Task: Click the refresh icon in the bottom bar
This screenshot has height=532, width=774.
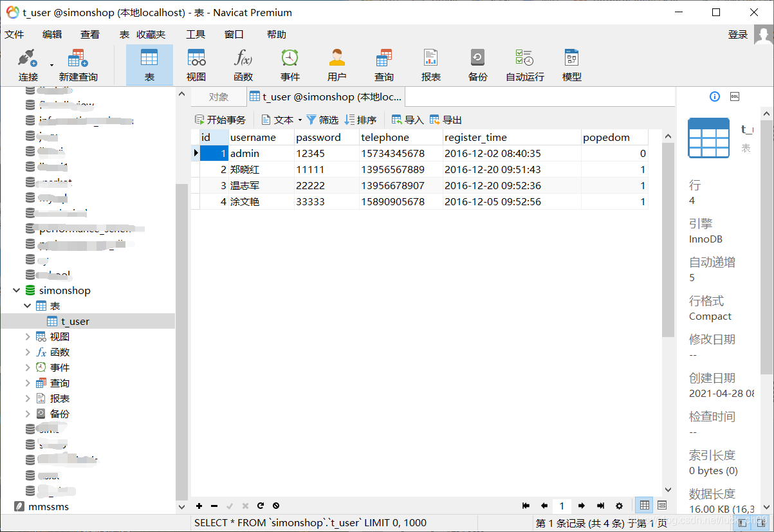Action: click(x=261, y=506)
